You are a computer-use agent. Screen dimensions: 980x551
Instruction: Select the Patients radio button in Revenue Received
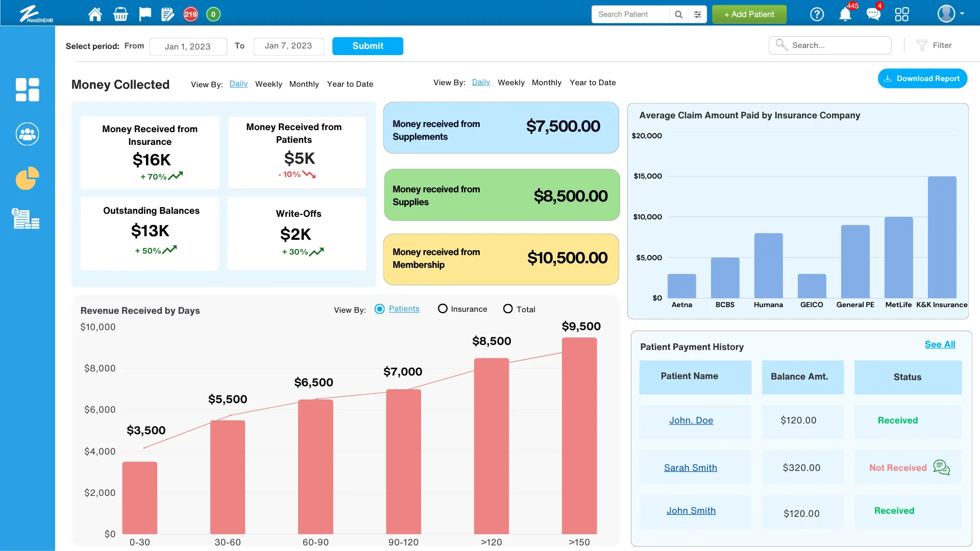tap(379, 309)
